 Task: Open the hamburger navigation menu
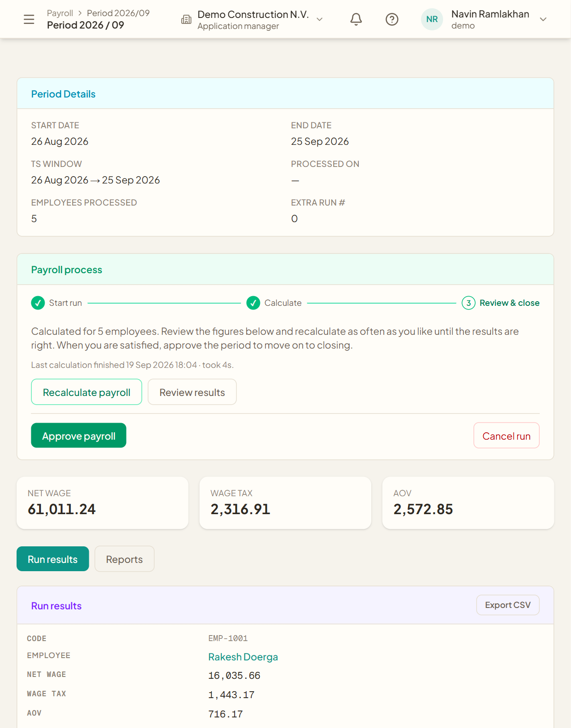coord(29,19)
